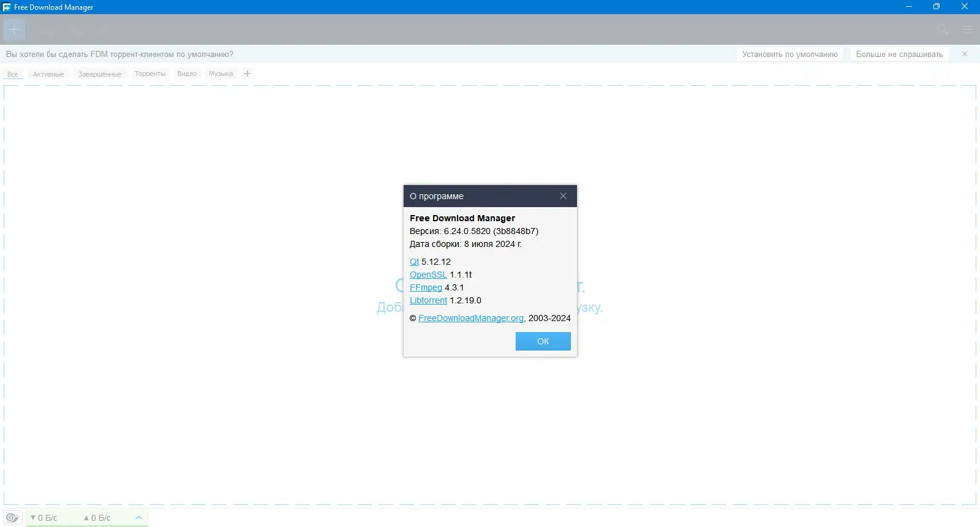This screenshot has height=527, width=980.
Task: Select the Все tab
Action: click(x=13, y=74)
